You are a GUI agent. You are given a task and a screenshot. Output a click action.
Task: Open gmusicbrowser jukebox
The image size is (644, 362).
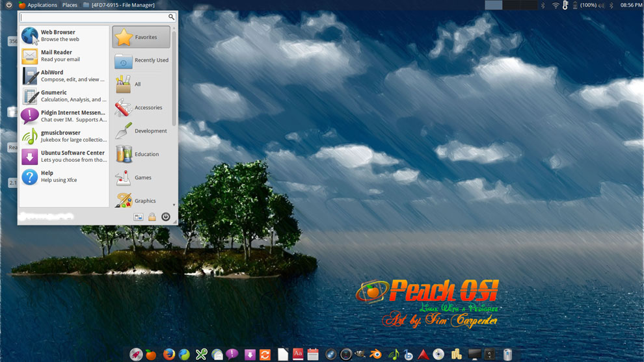pyautogui.click(x=64, y=136)
